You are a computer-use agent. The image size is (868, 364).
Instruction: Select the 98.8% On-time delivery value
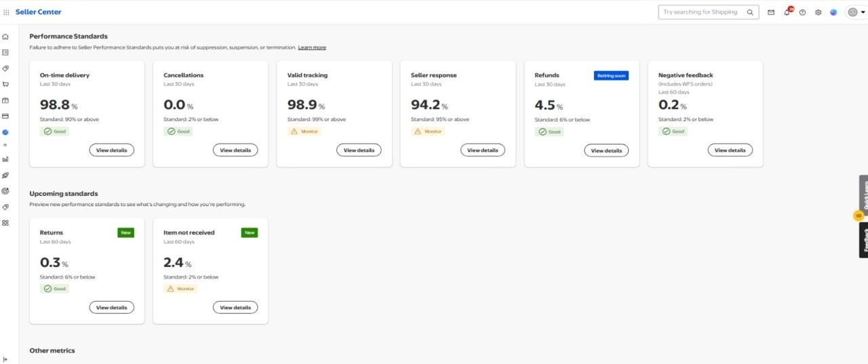coord(58,104)
